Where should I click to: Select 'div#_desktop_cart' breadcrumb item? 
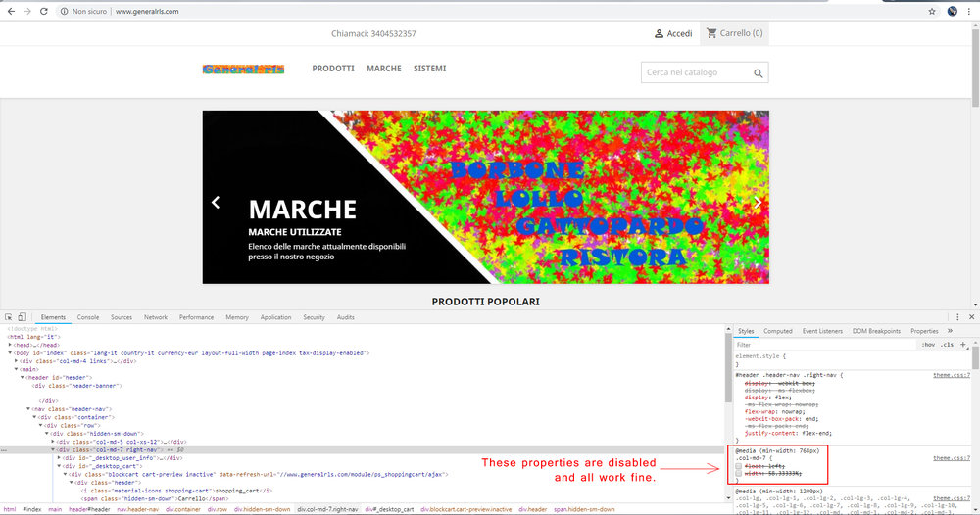pyautogui.click(x=389, y=509)
